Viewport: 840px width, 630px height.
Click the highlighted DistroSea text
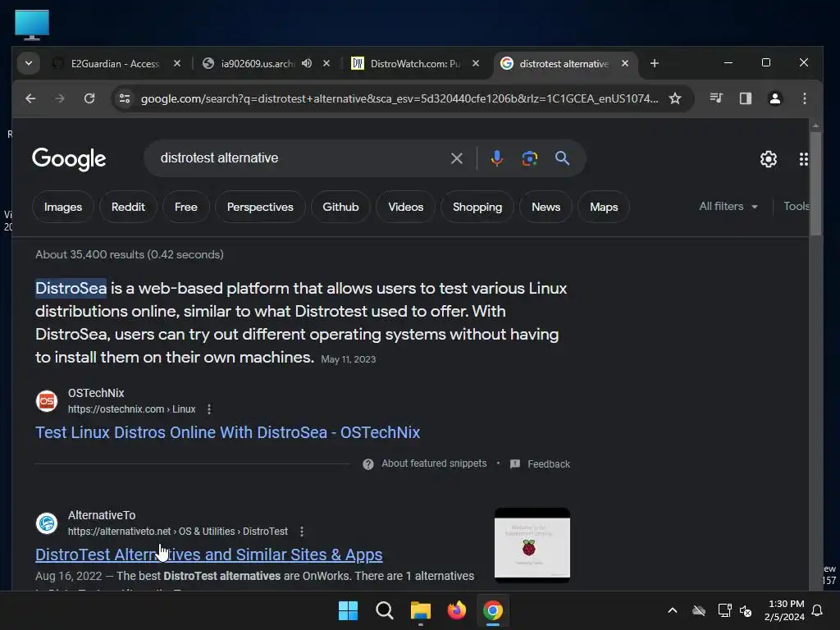[71, 288]
